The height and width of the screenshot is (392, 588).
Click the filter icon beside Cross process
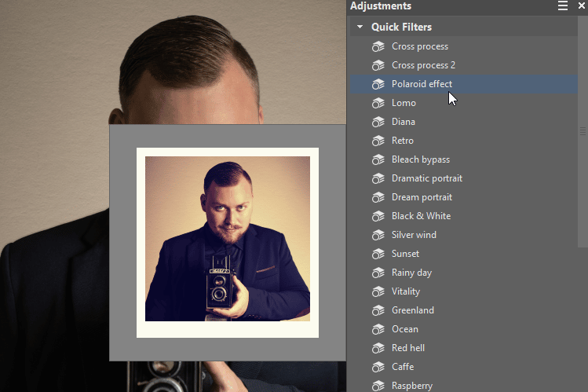[378, 46]
